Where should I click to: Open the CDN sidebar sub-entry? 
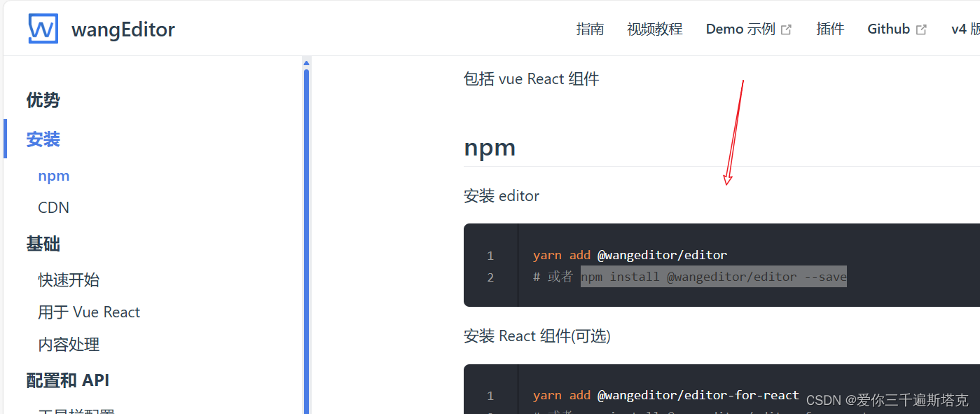coord(53,207)
